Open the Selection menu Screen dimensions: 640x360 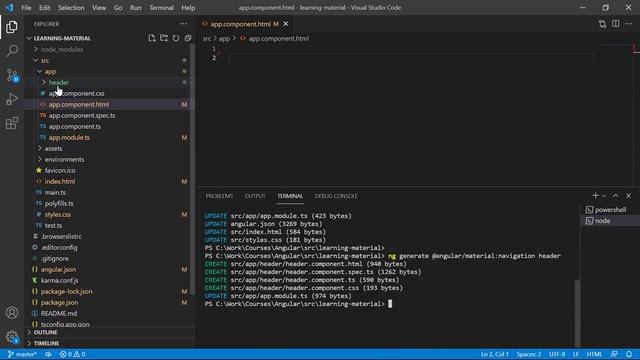[x=71, y=8]
